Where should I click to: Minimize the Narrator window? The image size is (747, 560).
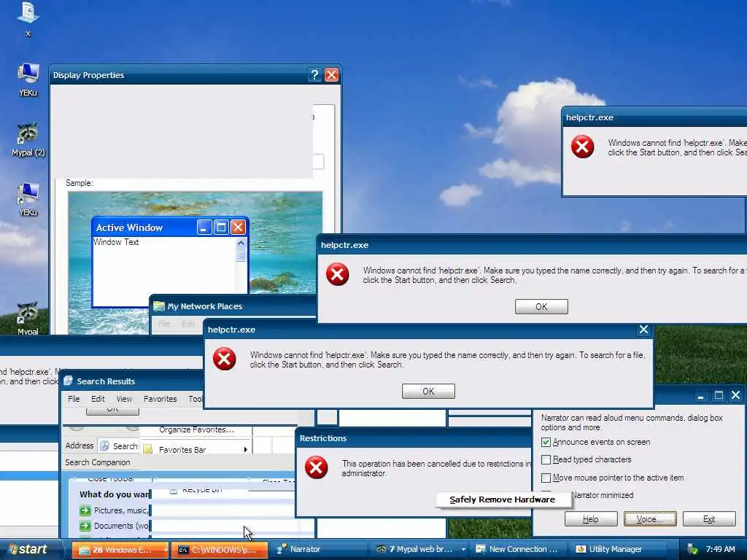pyautogui.click(x=700, y=396)
